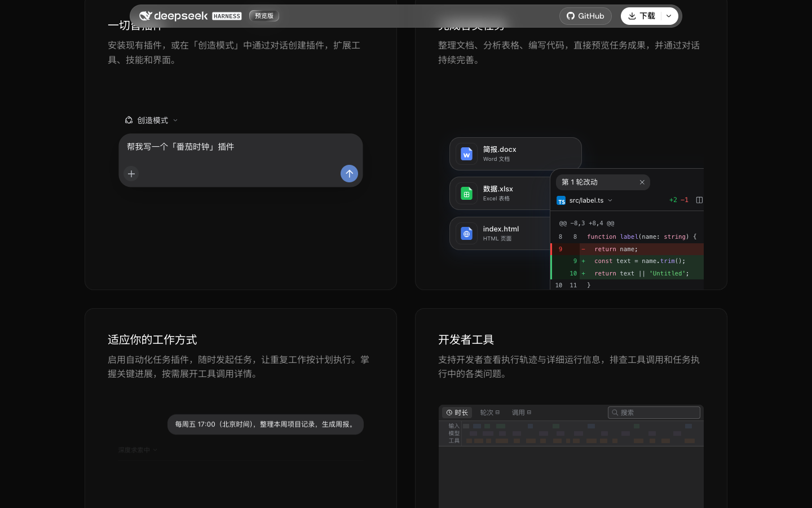812x508 pixels.
Task: Close the 第 1 轮改动 tab
Action: [642, 182]
